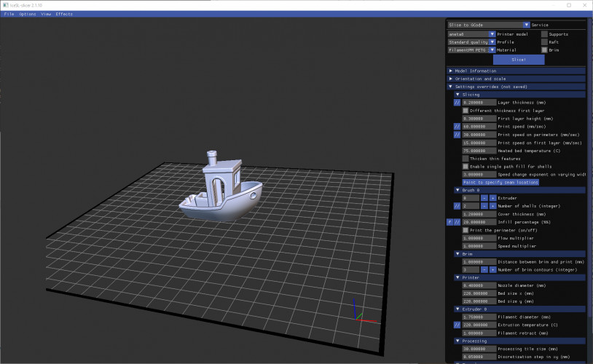Open the View menu
The image size is (593, 364).
coord(46,14)
